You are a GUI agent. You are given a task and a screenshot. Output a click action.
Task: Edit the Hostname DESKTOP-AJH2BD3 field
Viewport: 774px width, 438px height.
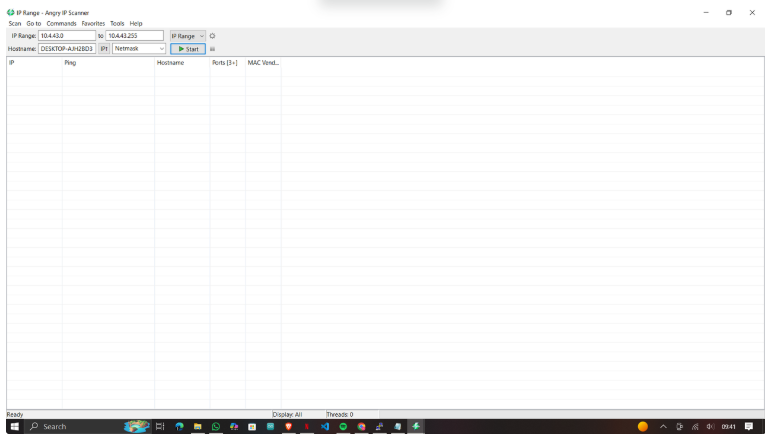67,49
